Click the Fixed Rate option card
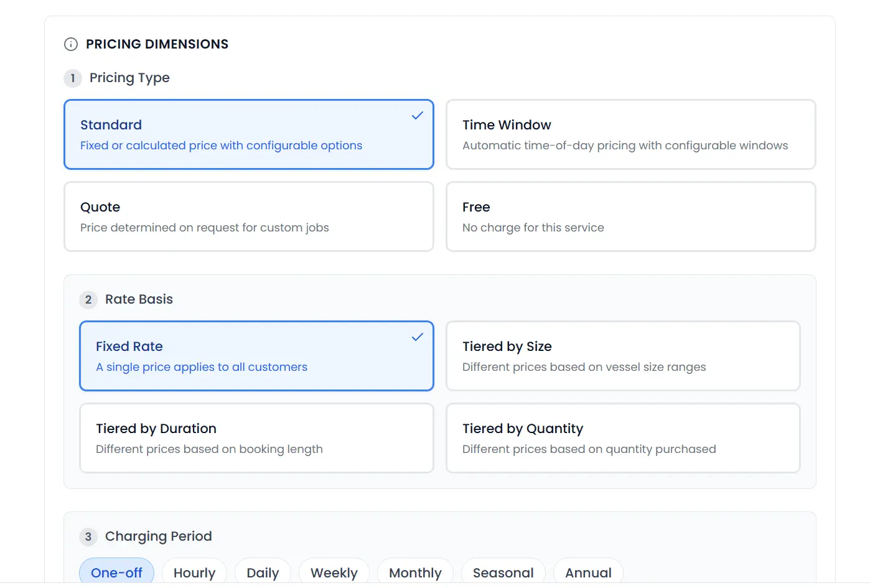Image resolution: width=870 pixels, height=588 pixels. pos(256,355)
